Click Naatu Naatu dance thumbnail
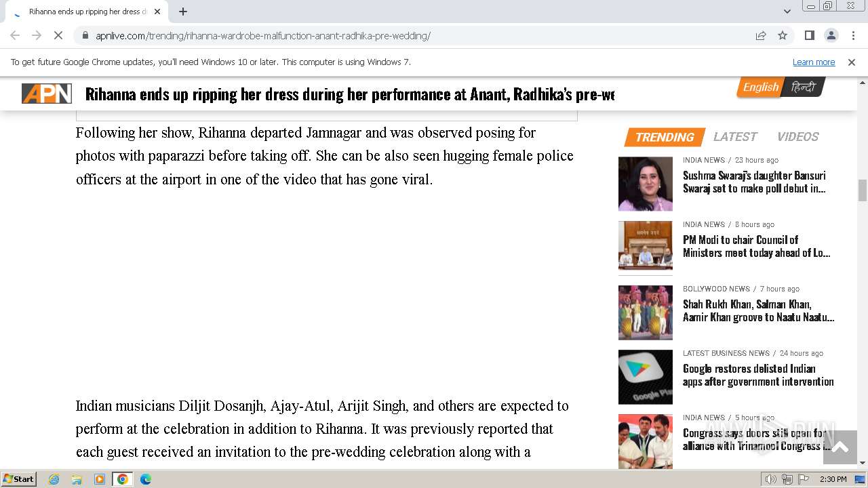Viewport: 868px width, 488px height. pyautogui.click(x=646, y=312)
